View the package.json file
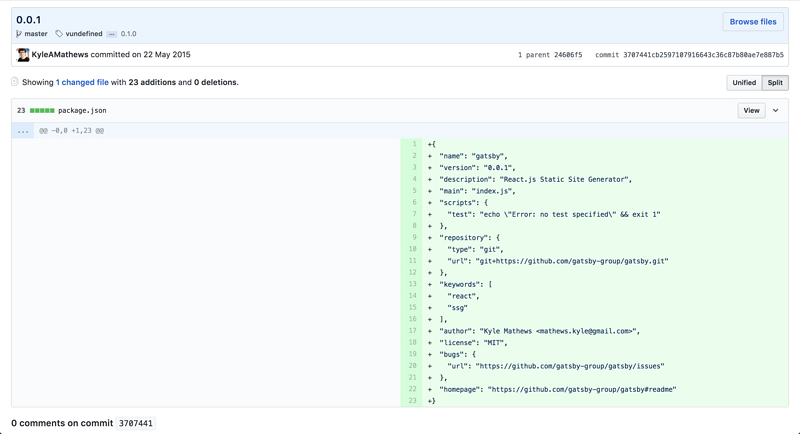Viewport: 800px width, 434px height. [751, 111]
